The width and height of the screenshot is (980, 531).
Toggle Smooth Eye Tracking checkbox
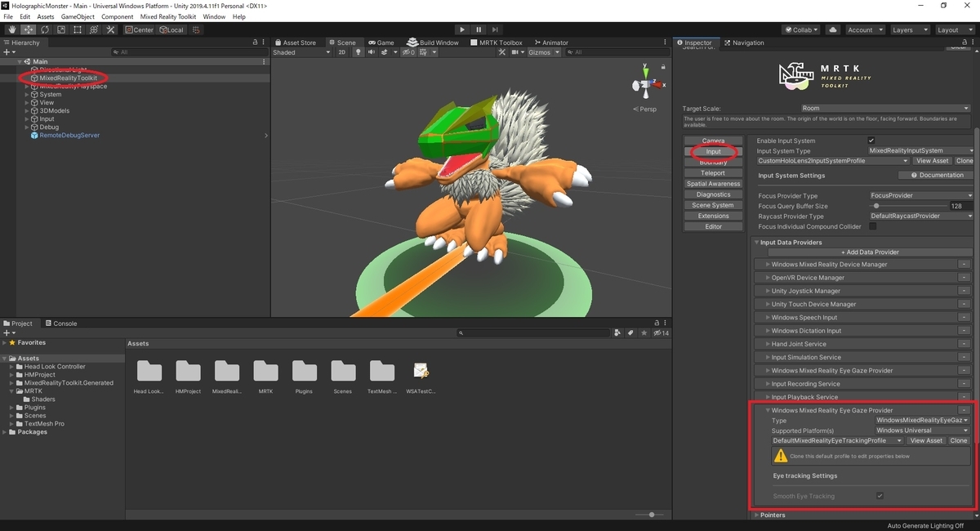click(880, 496)
